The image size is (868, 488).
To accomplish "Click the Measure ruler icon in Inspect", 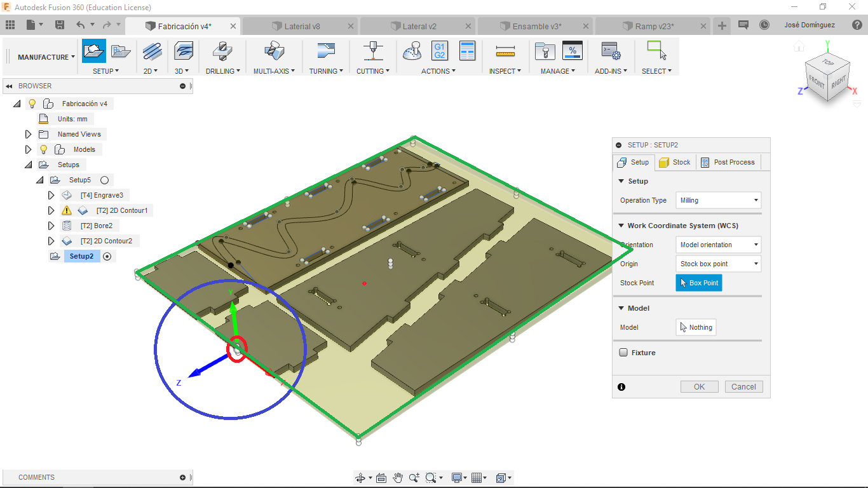I will pyautogui.click(x=505, y=51).
